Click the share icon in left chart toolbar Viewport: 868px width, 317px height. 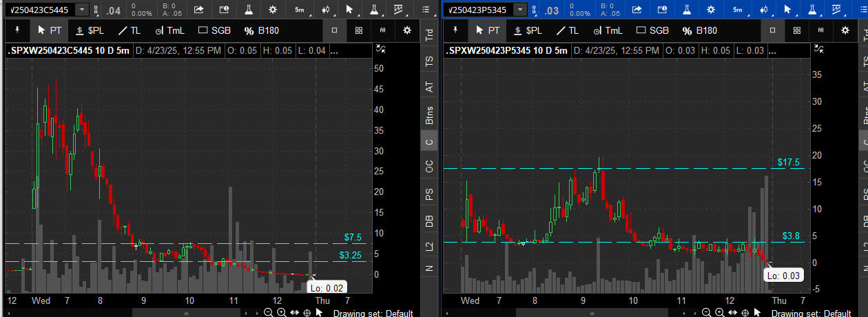(x=198, y=10)
